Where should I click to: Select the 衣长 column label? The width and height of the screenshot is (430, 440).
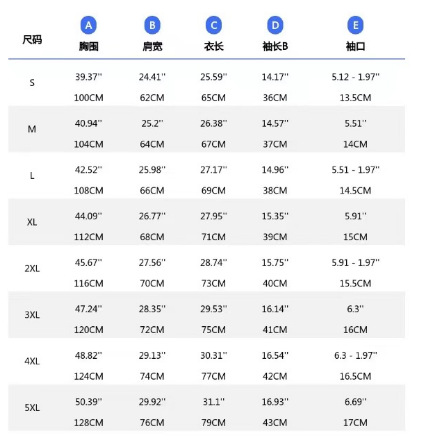click(214, 46)
